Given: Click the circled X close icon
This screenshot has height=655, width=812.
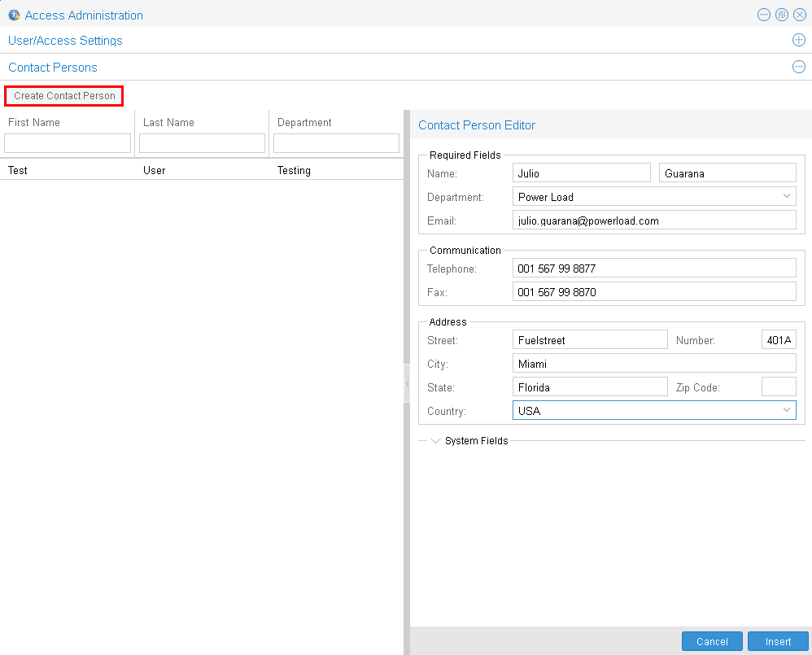Looking at the screenshot, I should pyautogui.click(x=799, y=14).
